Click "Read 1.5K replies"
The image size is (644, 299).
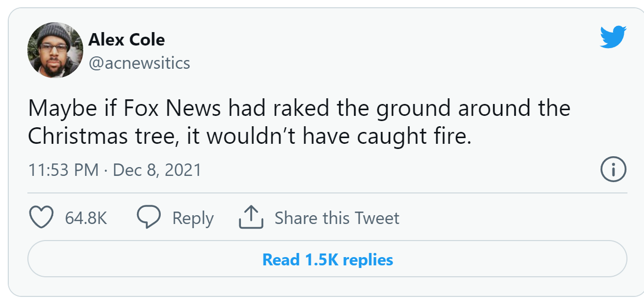click(329, 259)
